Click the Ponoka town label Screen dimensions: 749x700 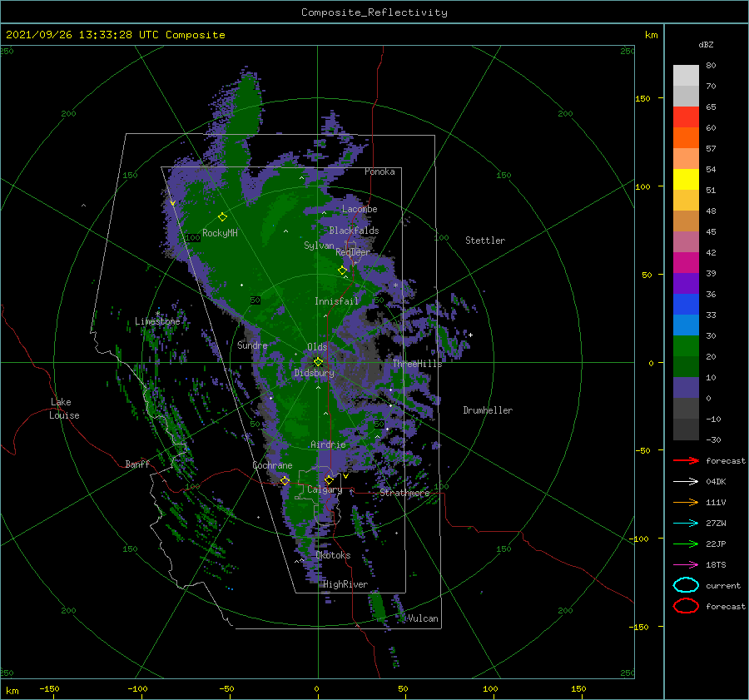pyautogui.click(x=379, y=171)
